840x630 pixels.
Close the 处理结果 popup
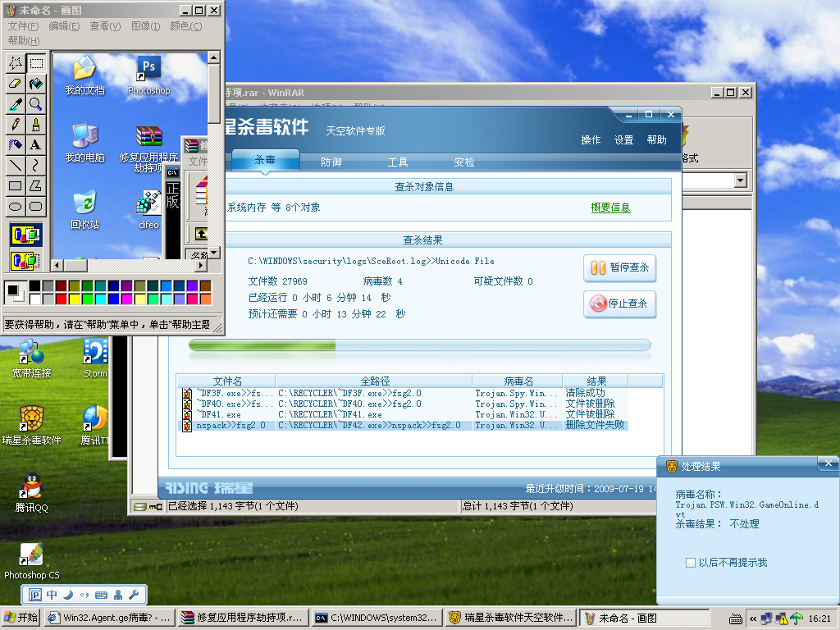click(x=829, y=463)
